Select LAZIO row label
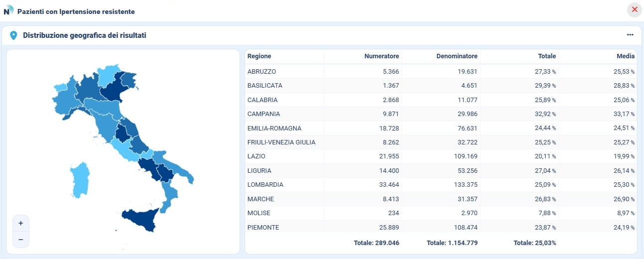The image size is (644, 259). coord(257,156)
